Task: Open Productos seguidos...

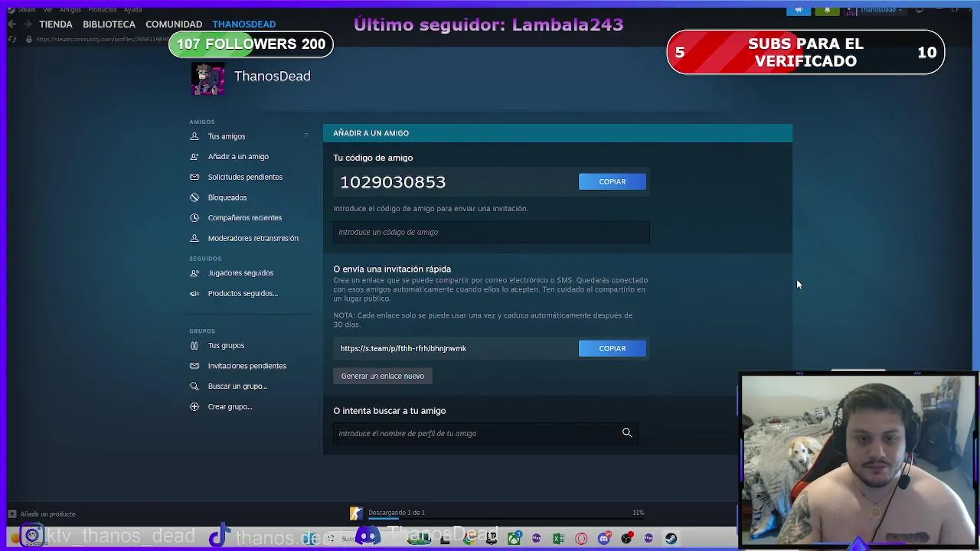Action: pos(243,294)
